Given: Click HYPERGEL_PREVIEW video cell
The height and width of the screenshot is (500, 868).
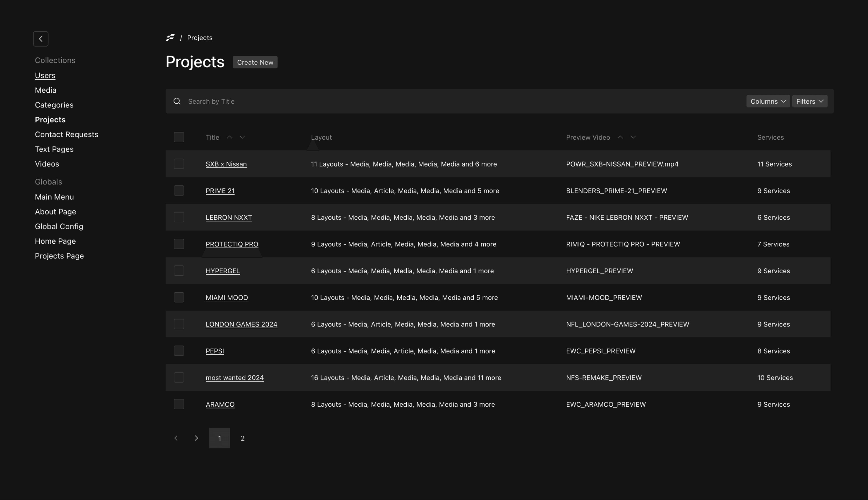Looking at the screenshot, I should point(599,271).
